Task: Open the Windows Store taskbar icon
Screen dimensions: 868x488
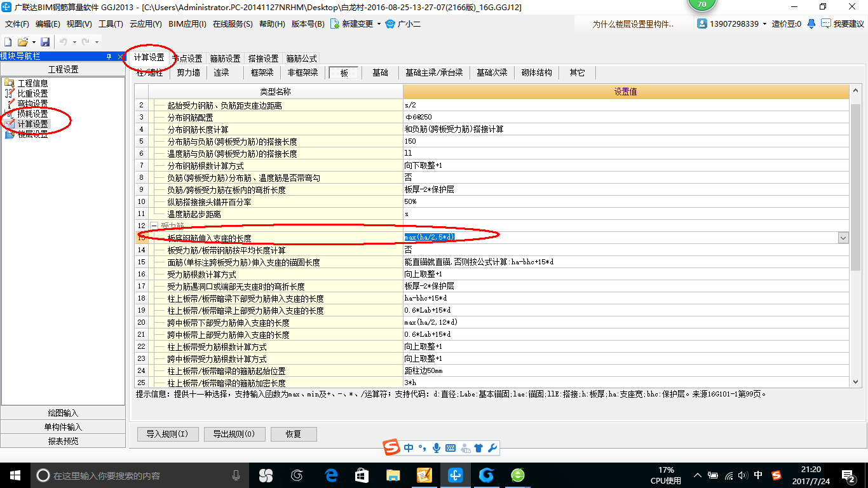Action: 362,475
